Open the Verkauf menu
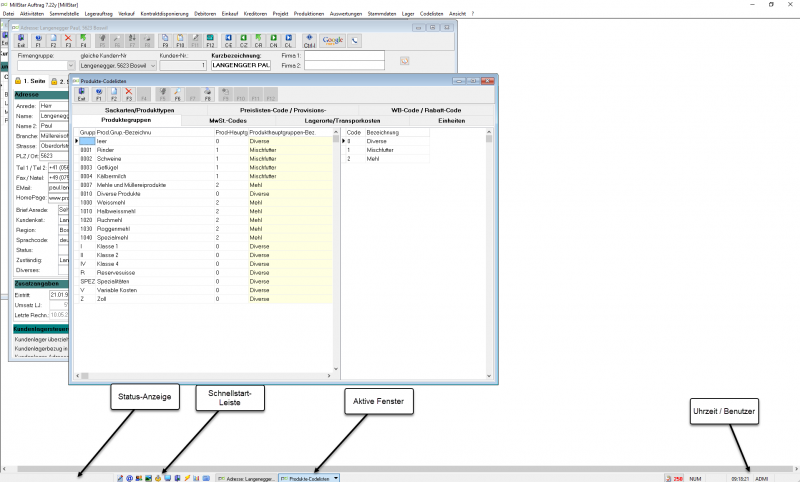Screen dimensions: 800x482 (126, 14)
